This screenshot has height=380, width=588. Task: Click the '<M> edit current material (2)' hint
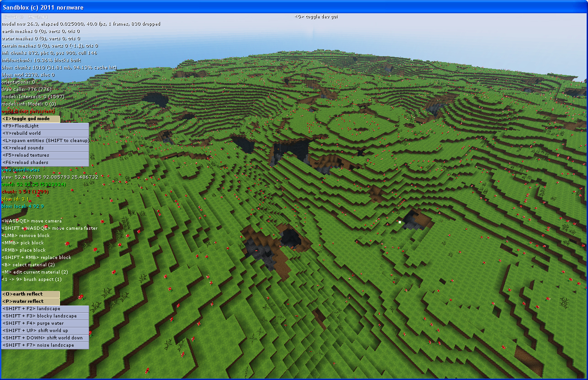[35, 272]
